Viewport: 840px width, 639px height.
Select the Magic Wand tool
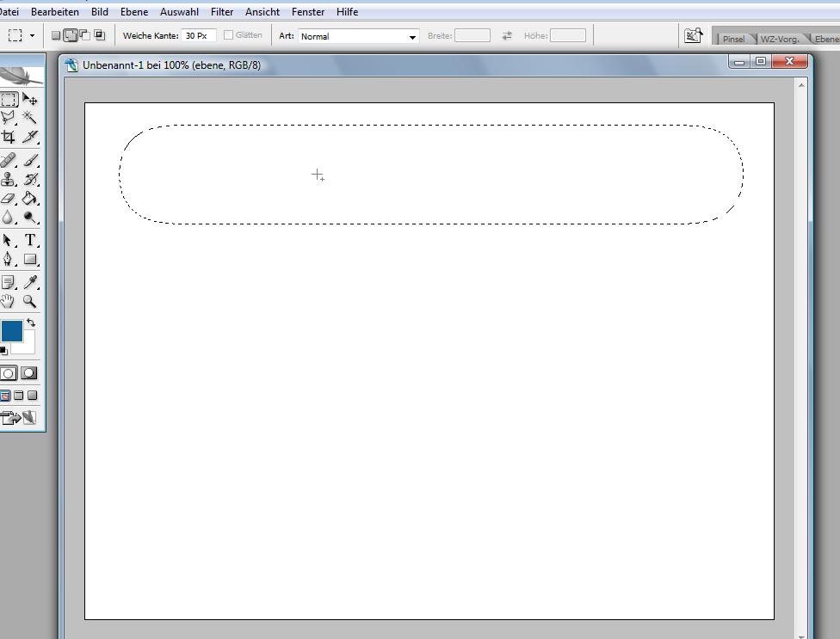[30, 118]
